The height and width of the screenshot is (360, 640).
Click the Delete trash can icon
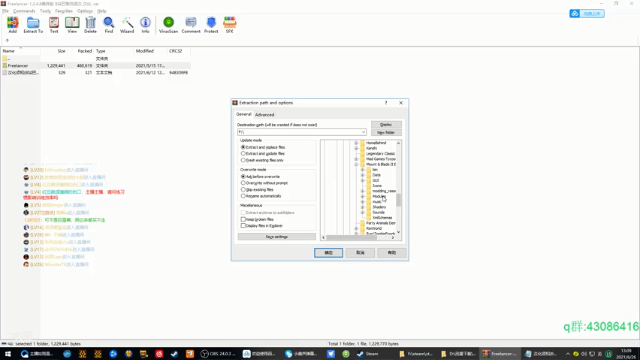pos(90,24)
